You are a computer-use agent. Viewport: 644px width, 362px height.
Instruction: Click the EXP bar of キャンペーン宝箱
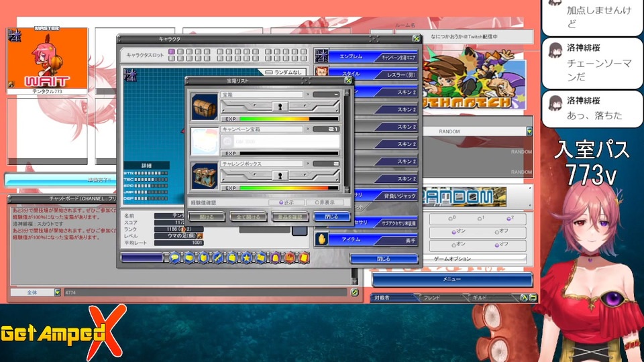click(x=288, y=153)
